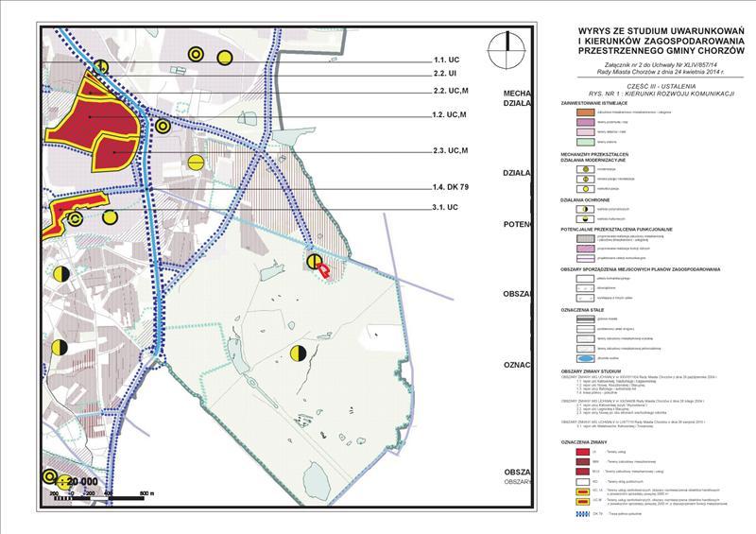This screenshot has height=534, width=756.
Task: Click the 'ZAINWESTOWANIE ISTNIEJĄCE' legend heading
Action: click(x=594, y=103)
